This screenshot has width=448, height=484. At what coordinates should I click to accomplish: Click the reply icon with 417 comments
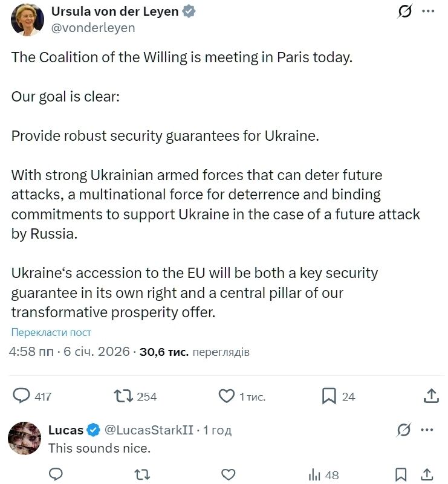22,396
